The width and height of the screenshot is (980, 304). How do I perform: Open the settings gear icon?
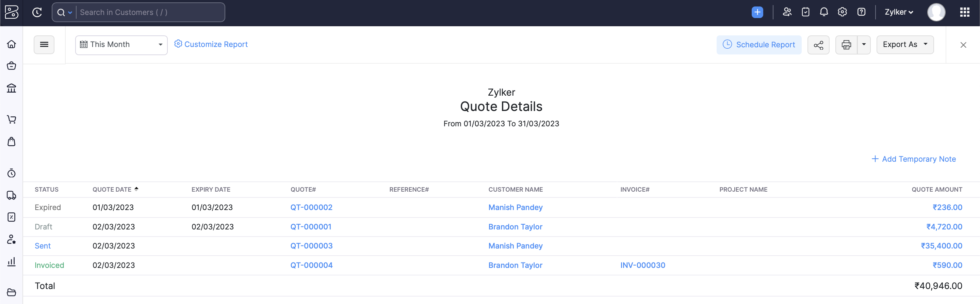click(842, 12)
